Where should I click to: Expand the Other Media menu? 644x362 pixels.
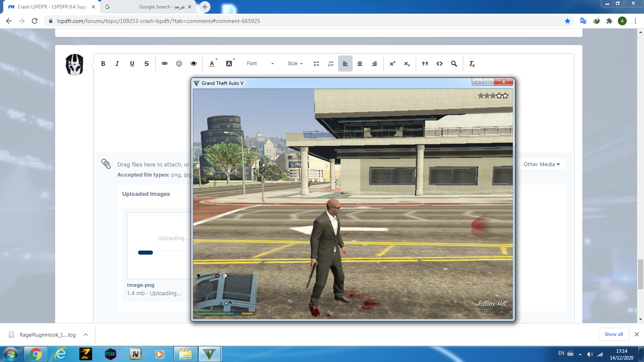pos(541,164)
